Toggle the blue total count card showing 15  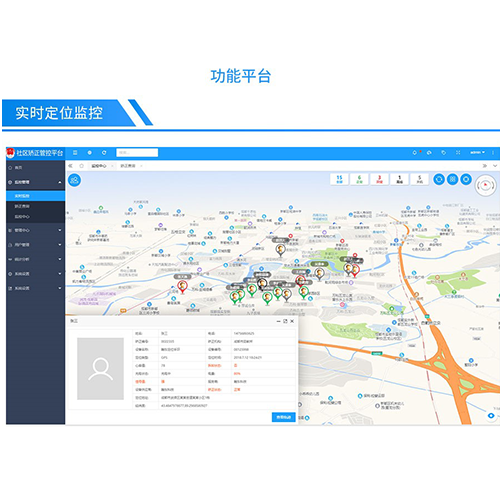(x=339, y=179)
